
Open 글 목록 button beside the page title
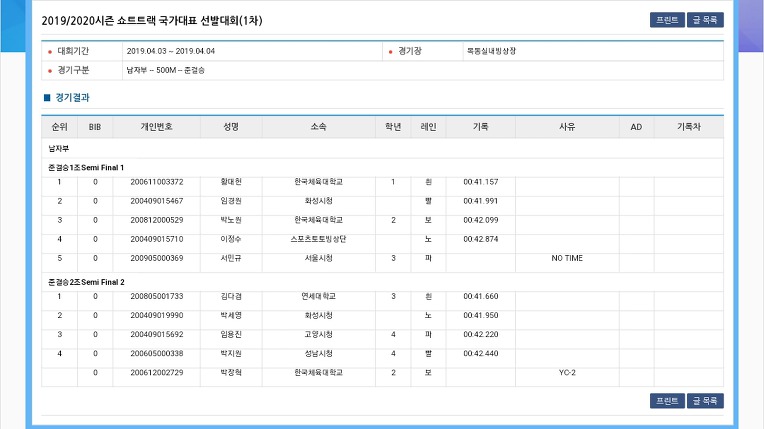705,20
